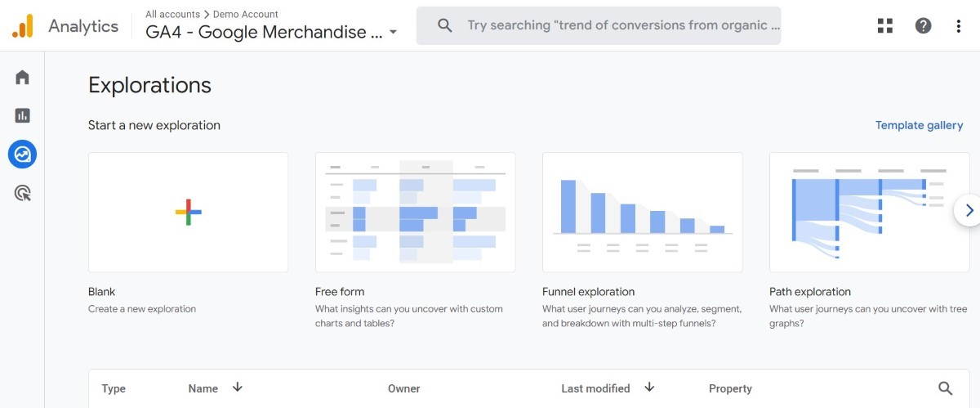Click the Property column header
This screenshot has height=408, width=980.
tap(730, 388)
